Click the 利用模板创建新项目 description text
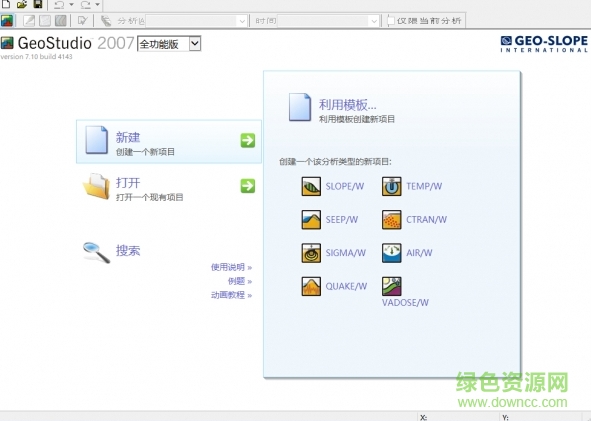The height and width of the screenshot is (421, 591). click(357, 119)
